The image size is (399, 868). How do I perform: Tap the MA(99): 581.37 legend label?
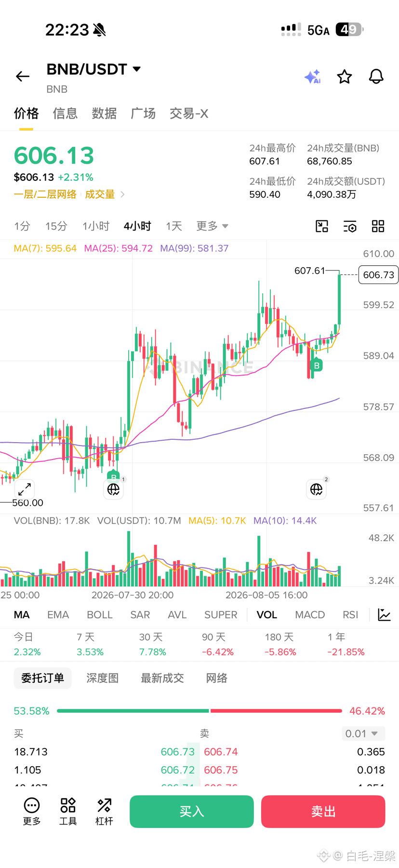pos(194,248)
